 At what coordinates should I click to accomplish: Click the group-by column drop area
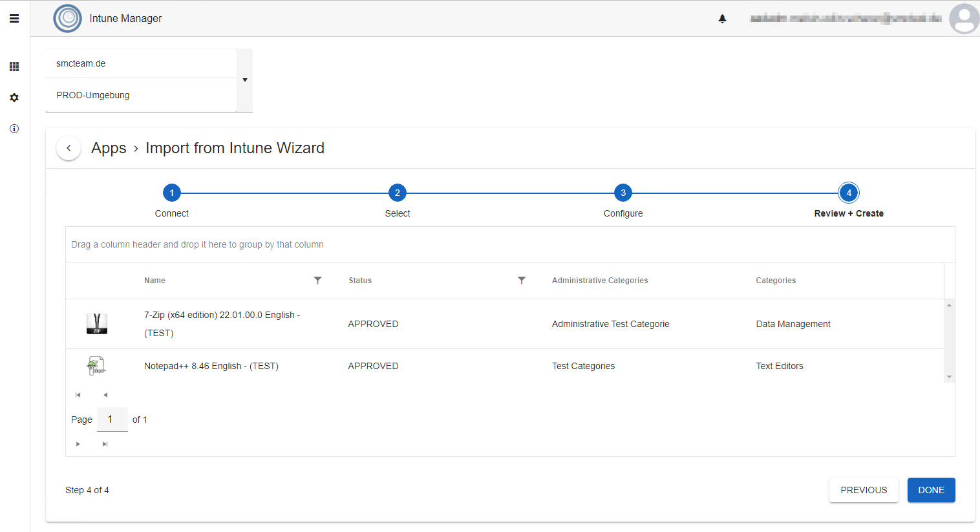(510, 244)
